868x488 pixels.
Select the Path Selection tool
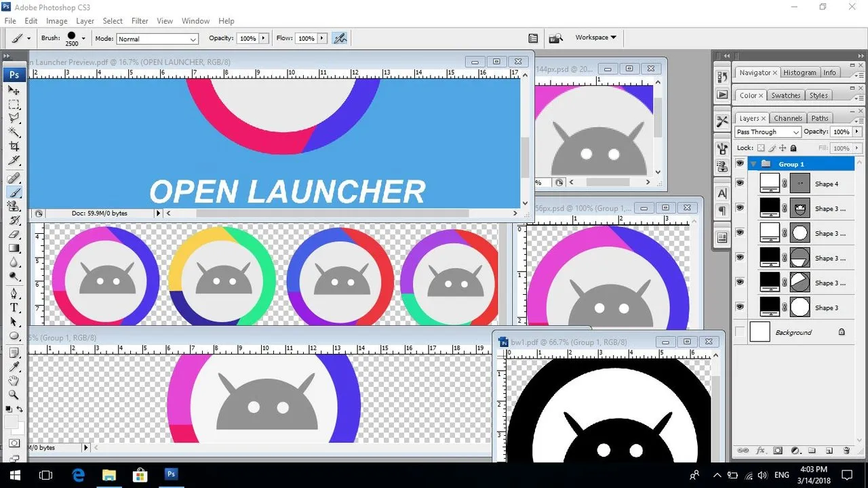pyautogui.click(x=14, y=322)
